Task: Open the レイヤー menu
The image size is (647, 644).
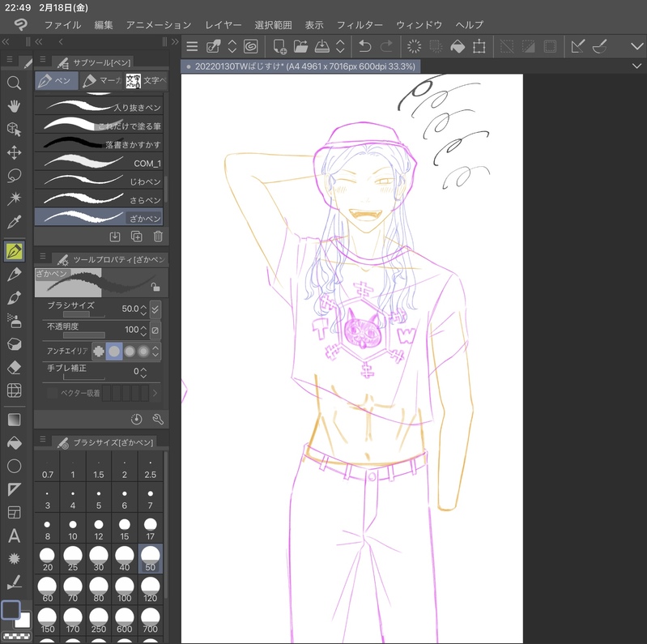Action: pyautogui.click(x=223, y=25)
